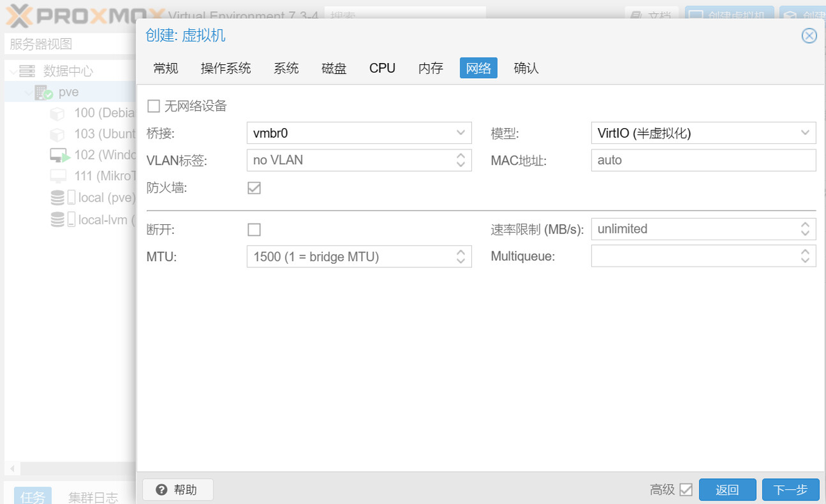This screenshot has height=504, width=826.
Task: Focus the MAC地址 auto field
Action: (x=703, y=160)
